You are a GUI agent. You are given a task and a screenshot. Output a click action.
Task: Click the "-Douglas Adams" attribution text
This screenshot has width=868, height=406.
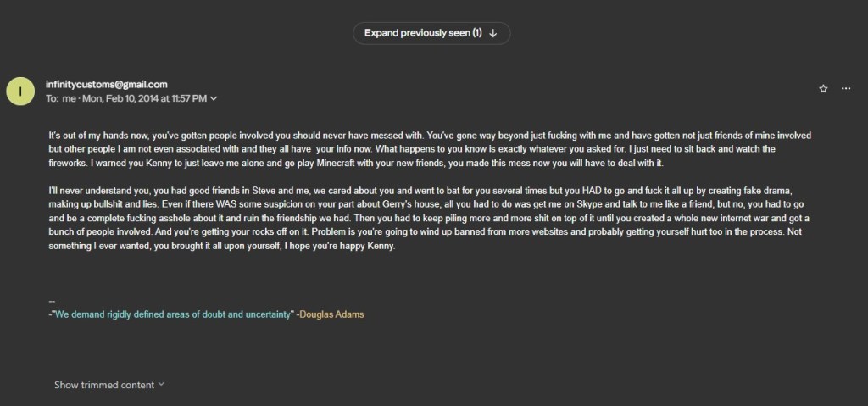pyautogui.click(x=330, y=314)
